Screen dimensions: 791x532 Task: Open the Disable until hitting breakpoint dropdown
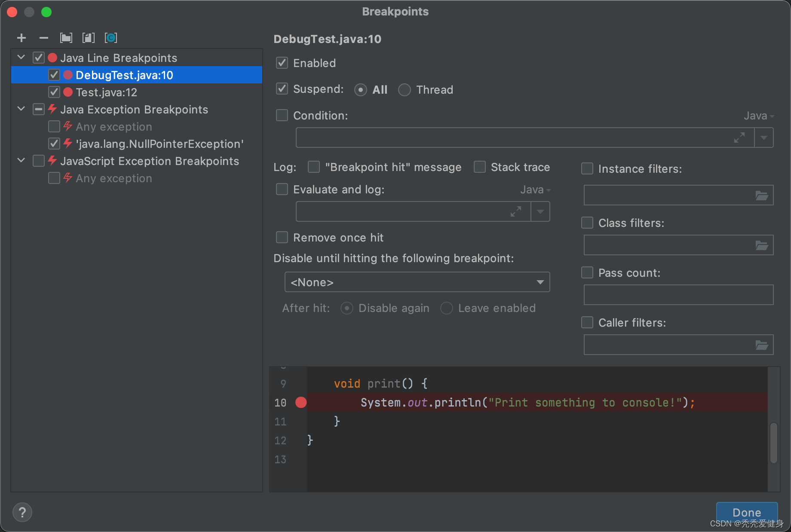(417, 282)
